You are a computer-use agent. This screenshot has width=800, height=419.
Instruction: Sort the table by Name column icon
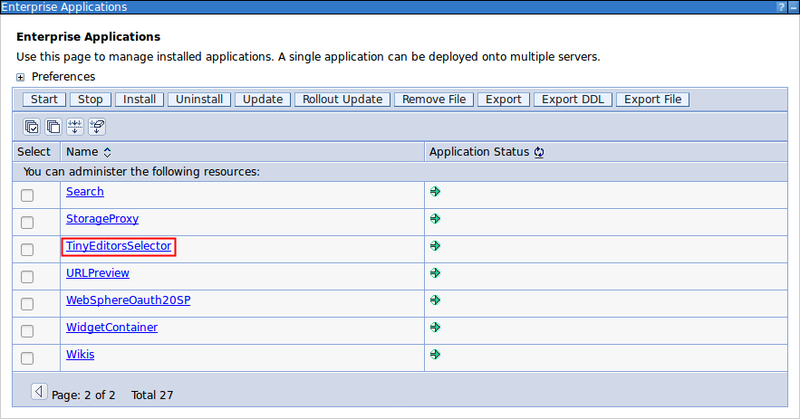[107, 153]
